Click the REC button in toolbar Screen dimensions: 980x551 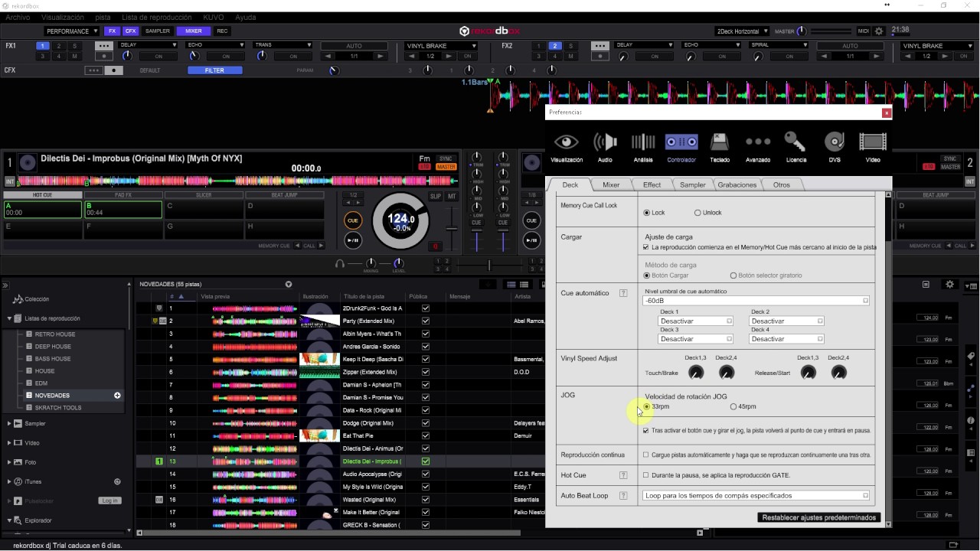[x=222, y=31]
